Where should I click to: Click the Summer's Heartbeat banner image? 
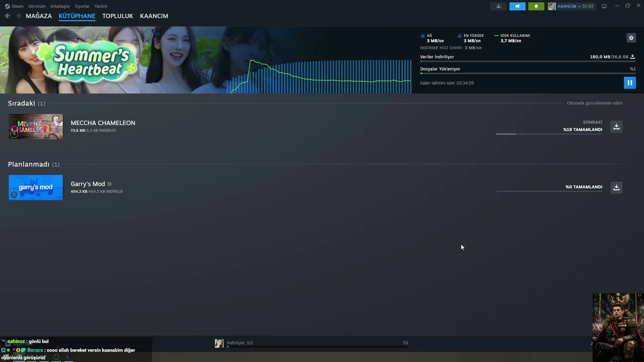pos(113,60)
